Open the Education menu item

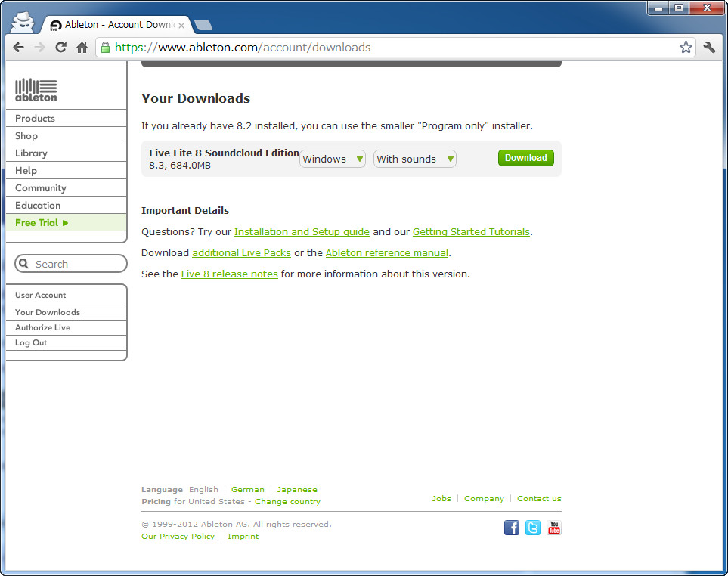pyautogui.click(x=66, y=205)
